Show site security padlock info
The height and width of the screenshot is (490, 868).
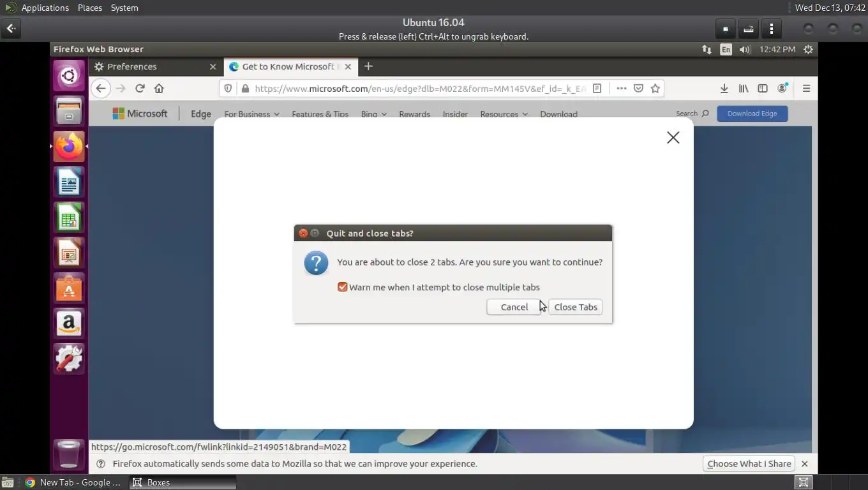pos(244,89)
